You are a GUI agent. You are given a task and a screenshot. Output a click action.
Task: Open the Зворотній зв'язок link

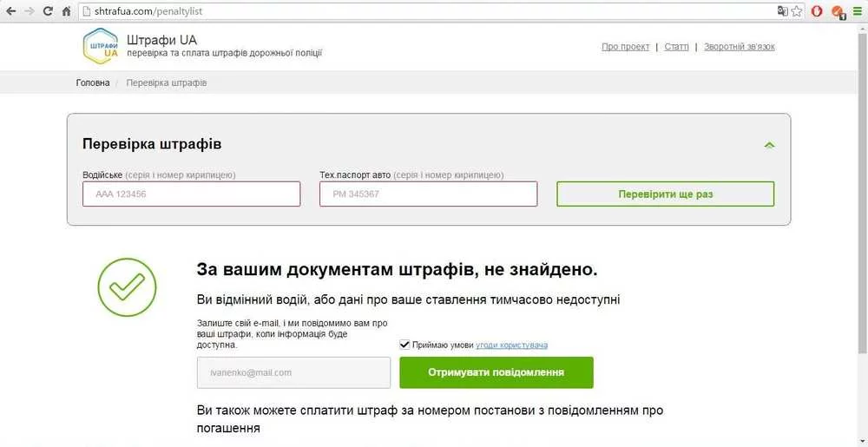(x=740, y=47)
